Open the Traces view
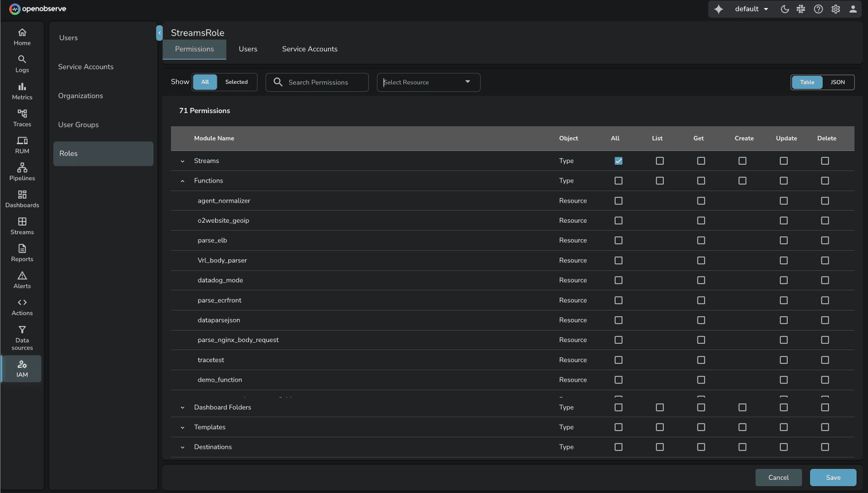The image size is (868, 493). (22, 117)
